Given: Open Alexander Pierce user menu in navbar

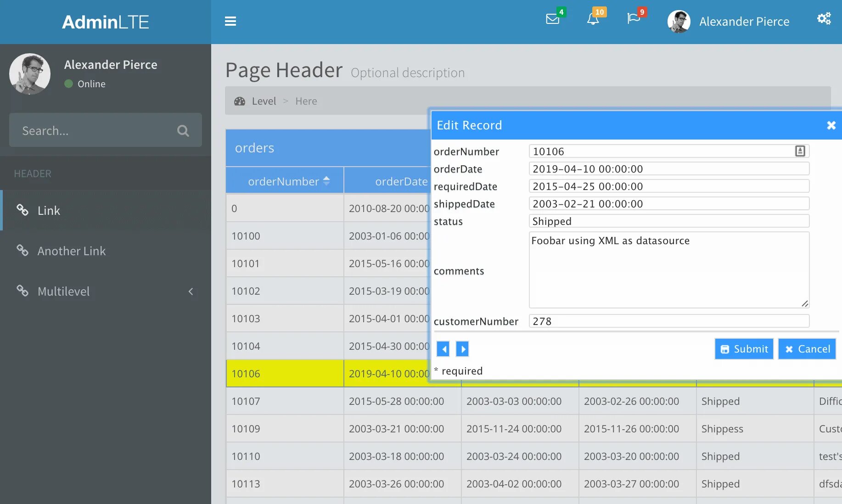Looking at the screenshot, I should pyautogui.click(x=729, y=22).
